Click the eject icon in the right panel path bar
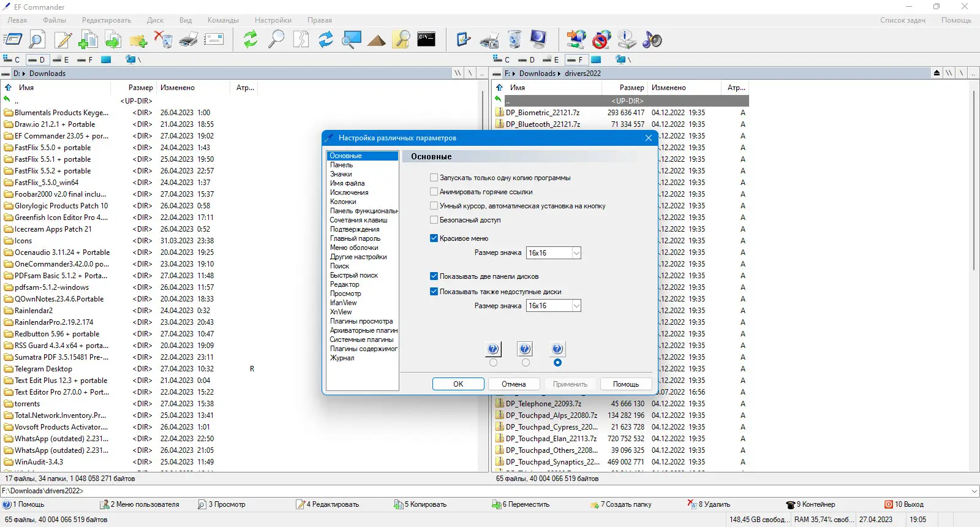Image resolution: width=980 pixels, height=527 pixels. click(937, 73)
